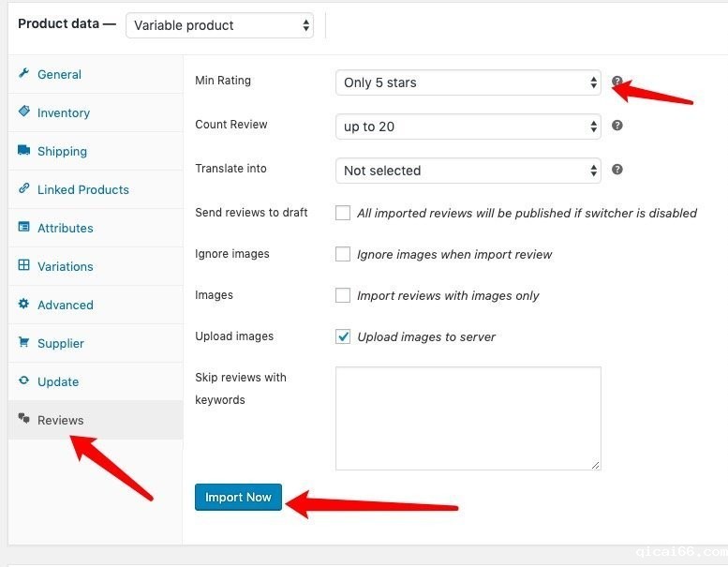Switch to the Attributes tab

point(65,228)
